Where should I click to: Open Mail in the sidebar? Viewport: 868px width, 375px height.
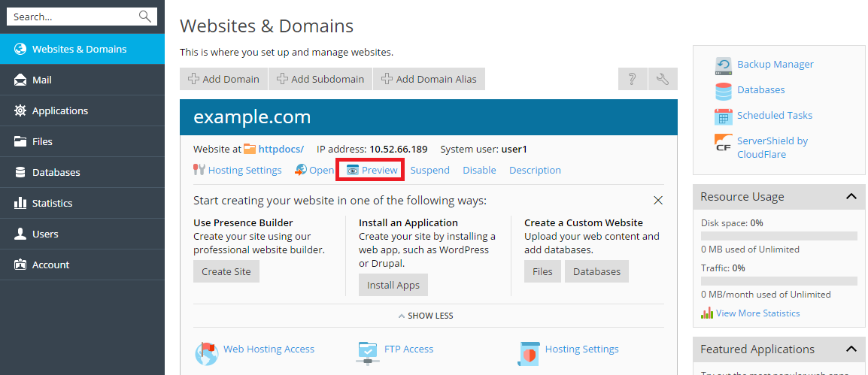coord(42,80)
